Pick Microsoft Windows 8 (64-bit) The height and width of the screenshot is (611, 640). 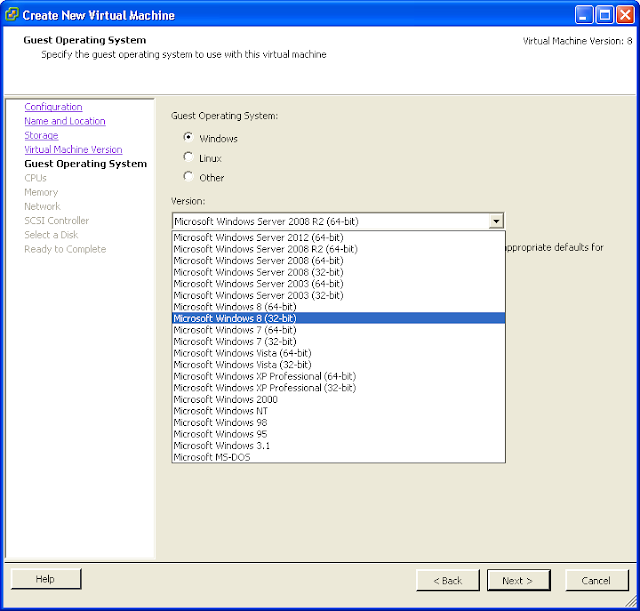click(338, 307)
